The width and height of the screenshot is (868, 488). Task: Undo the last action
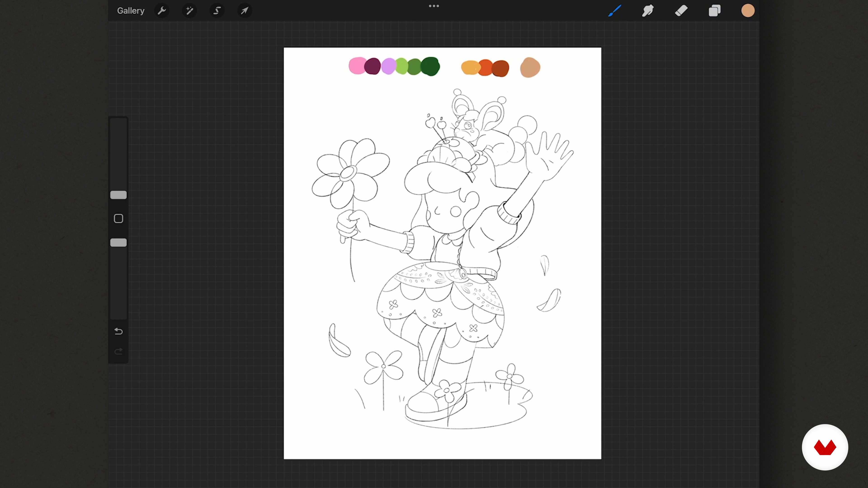tap(118, 331)
